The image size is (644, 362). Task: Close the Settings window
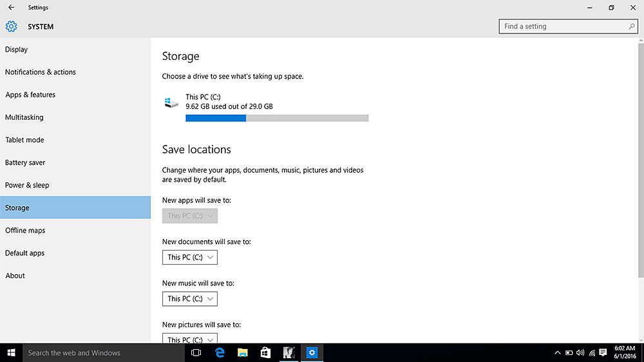point(633,7)
